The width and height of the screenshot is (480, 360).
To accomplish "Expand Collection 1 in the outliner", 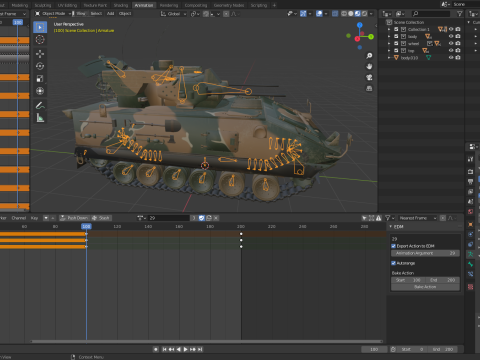I will click(389, 29).
